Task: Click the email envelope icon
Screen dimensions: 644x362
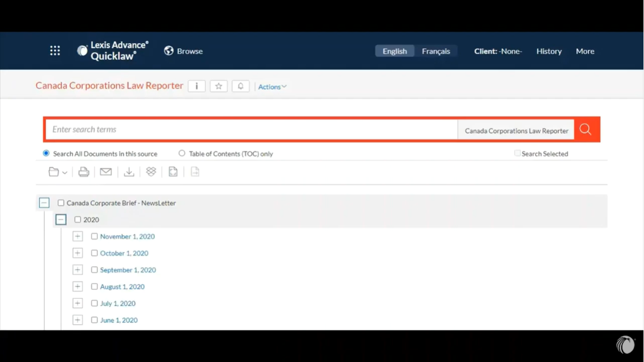Action: 106,172
